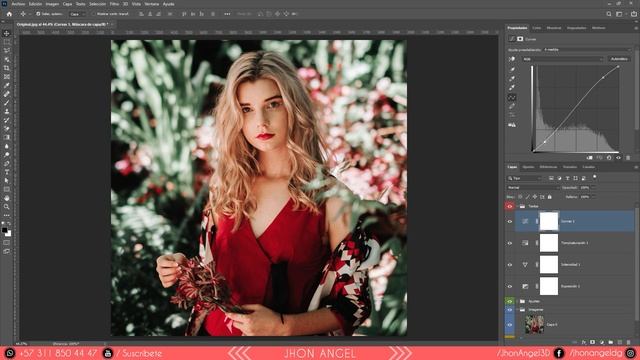
Task: Switch to the Capas tab
Action: 512,167
